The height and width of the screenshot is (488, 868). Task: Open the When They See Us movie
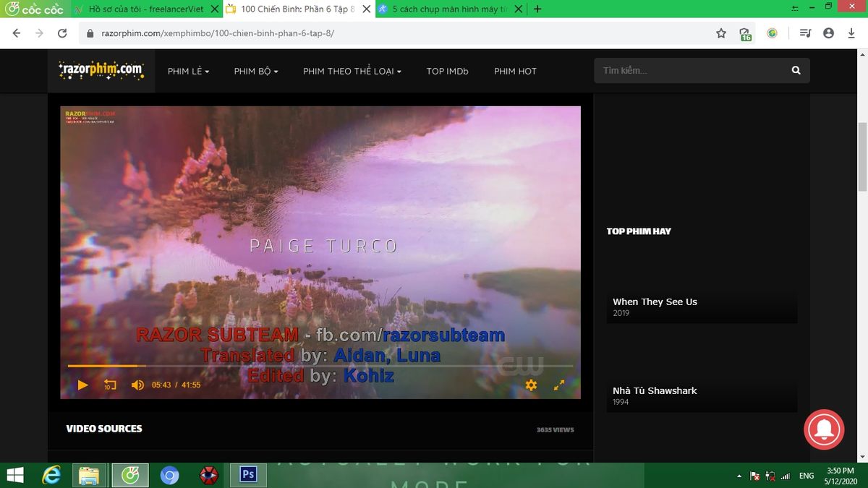[x=655, y=301]
